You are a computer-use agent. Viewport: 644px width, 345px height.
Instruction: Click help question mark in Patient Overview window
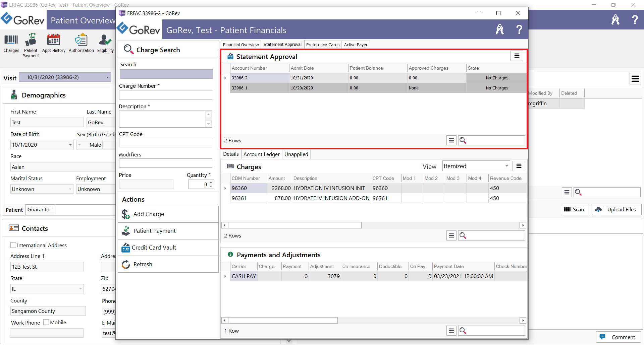pos(635,20)
